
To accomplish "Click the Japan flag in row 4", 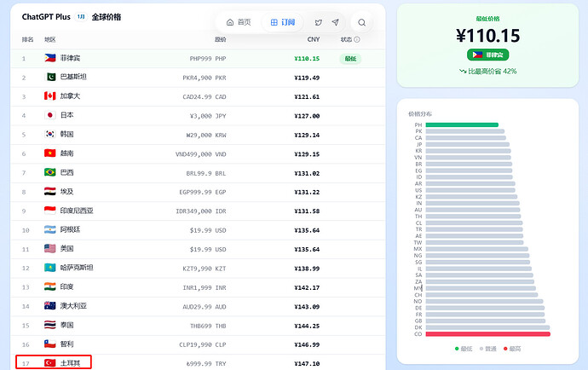I will click(50, 115).
